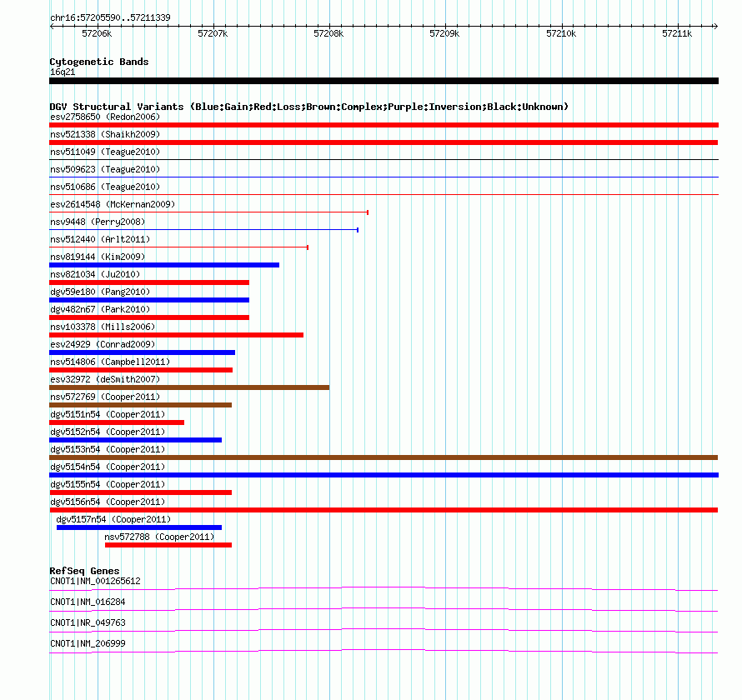The width and height of the screenshot is (742, 700).
Task: Click the esv2758650 (Redon2006) label
Action: point(105,117)
